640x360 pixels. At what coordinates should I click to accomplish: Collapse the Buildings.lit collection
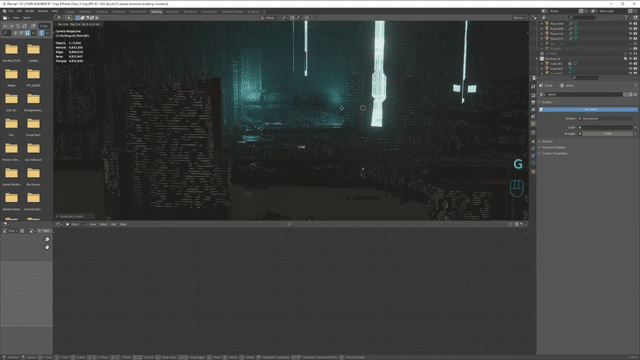point(538,58)
